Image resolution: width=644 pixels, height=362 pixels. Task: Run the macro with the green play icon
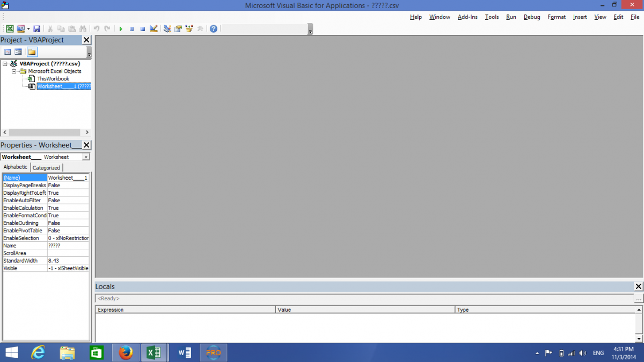click(x=121, y=28)
